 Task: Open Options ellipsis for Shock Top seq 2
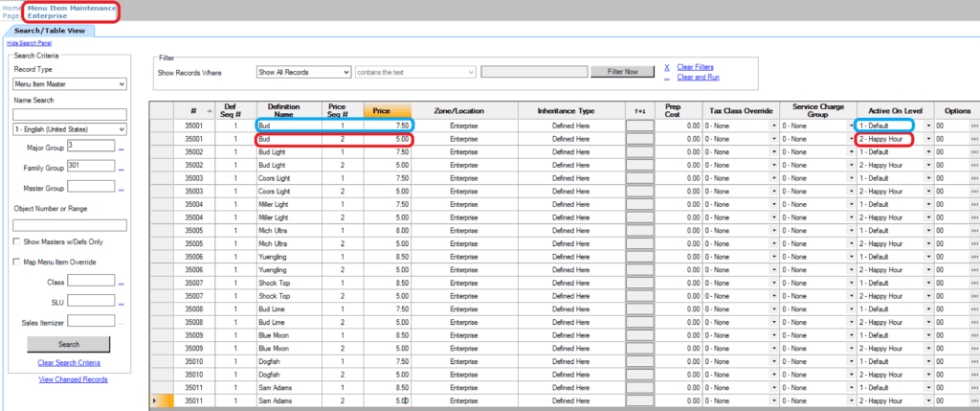973,296
